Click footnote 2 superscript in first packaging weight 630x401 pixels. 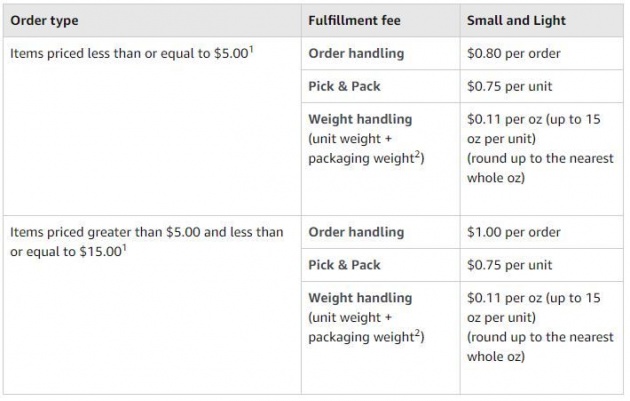[x=417, y=154]
